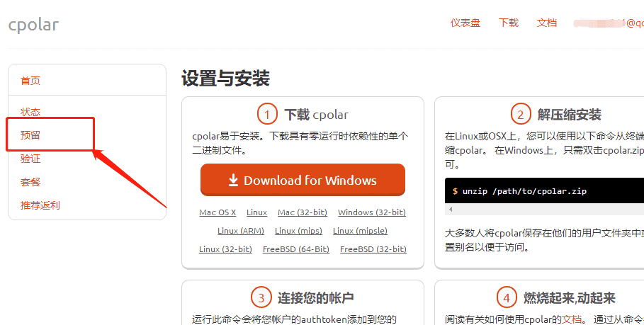Open 验证 in the sidebar
This screenshot has height=325, width=644.
(30, 159)
